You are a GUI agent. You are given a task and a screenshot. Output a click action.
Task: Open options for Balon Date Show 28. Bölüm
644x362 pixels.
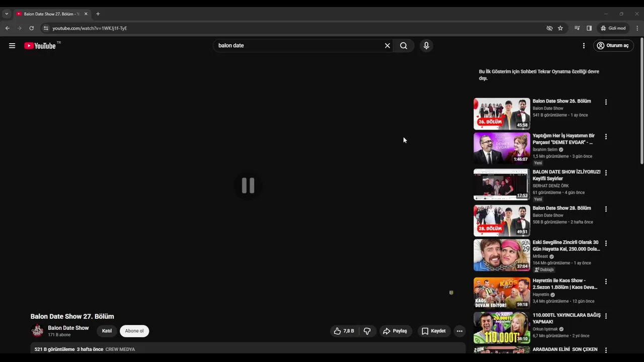606,209
